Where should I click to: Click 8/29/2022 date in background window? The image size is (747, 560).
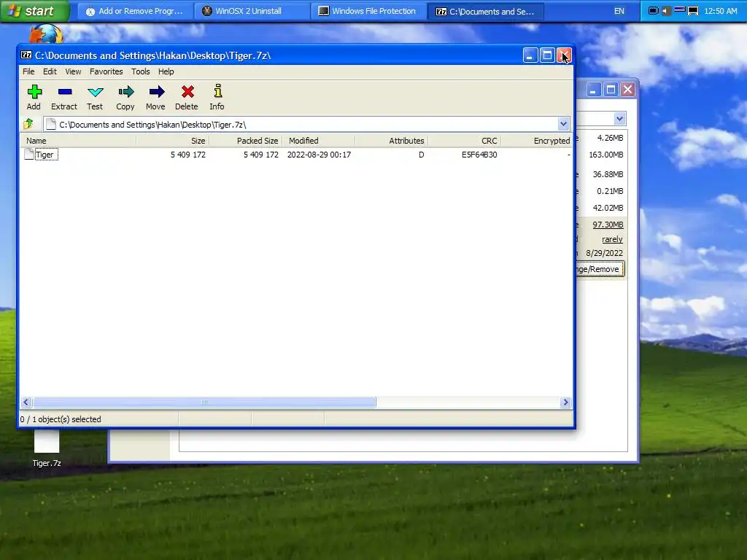click(x=604, y=253)
